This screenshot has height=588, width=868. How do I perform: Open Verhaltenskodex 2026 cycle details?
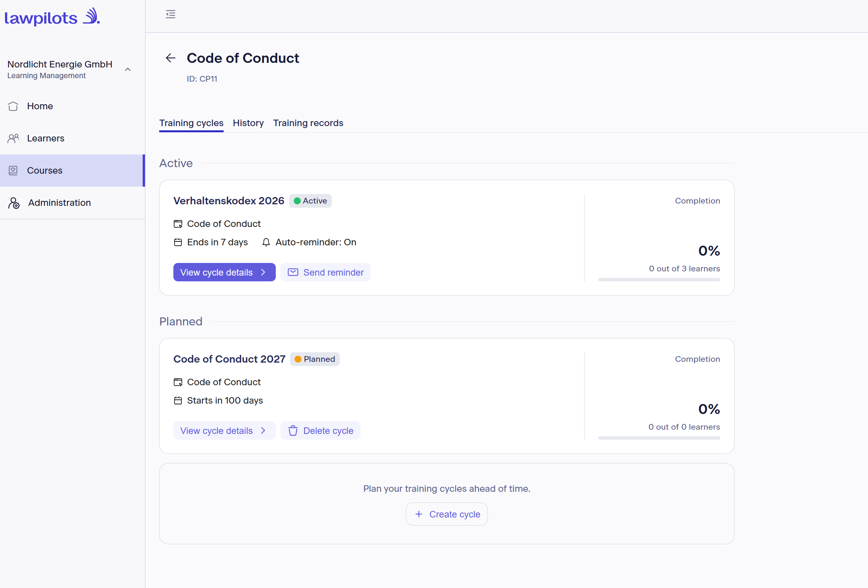click(224, 272)
